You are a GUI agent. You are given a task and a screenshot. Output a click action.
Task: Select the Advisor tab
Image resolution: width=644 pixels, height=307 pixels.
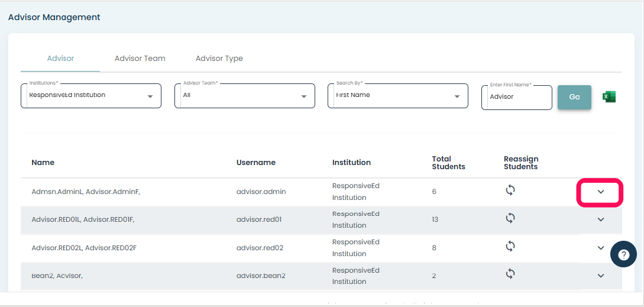tap(60, 59)
